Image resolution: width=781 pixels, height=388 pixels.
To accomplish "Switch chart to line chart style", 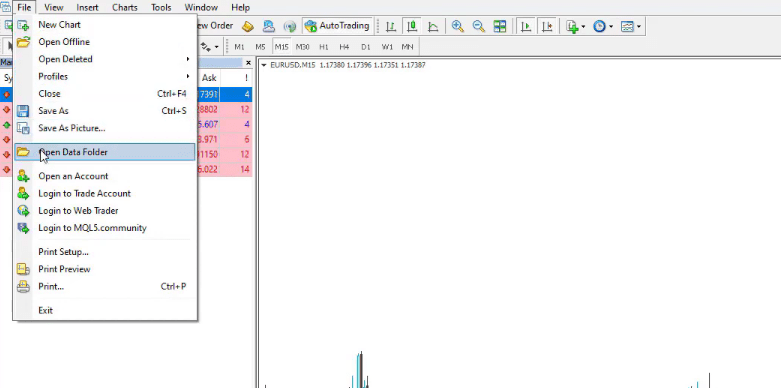I will [433, 26].
